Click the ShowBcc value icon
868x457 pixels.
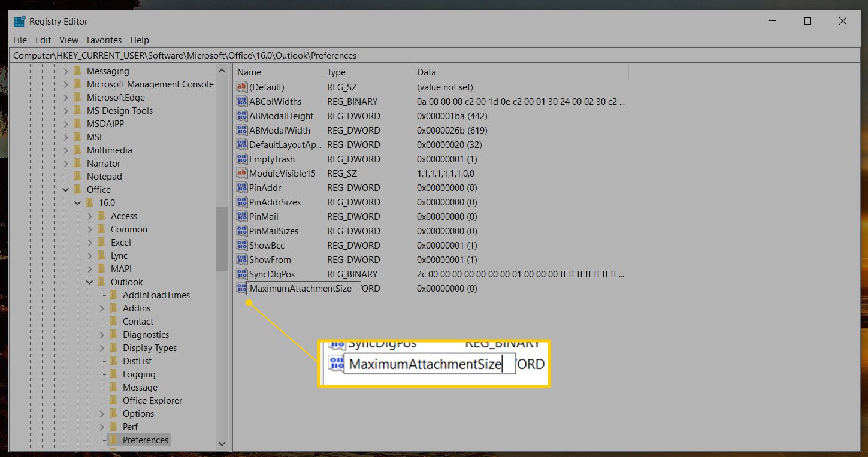tap(241, 245)
